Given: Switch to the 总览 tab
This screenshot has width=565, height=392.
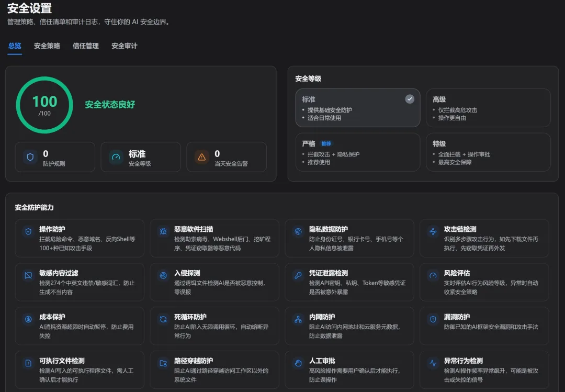Looking at the screenshot, I should 15,46.
